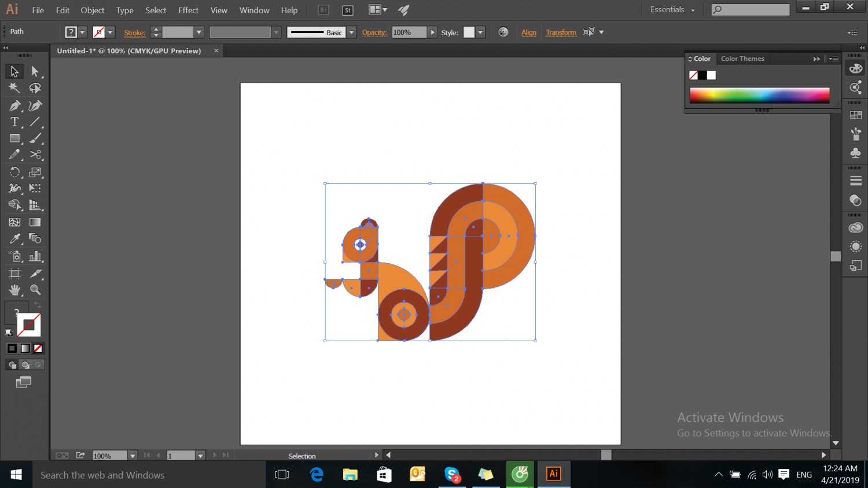Click the Opacity panel link
Image resolution: width=868 pixels, height=488 pixels.
[374, 32]
